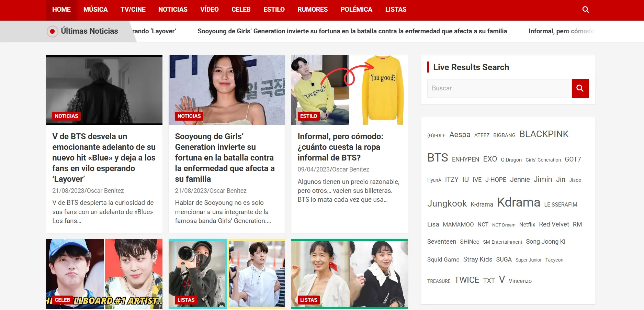Click the ESTILO badge on the yellow sweater article
The height and width of the screenshot is (310, 644).
[x=309, y=116]
